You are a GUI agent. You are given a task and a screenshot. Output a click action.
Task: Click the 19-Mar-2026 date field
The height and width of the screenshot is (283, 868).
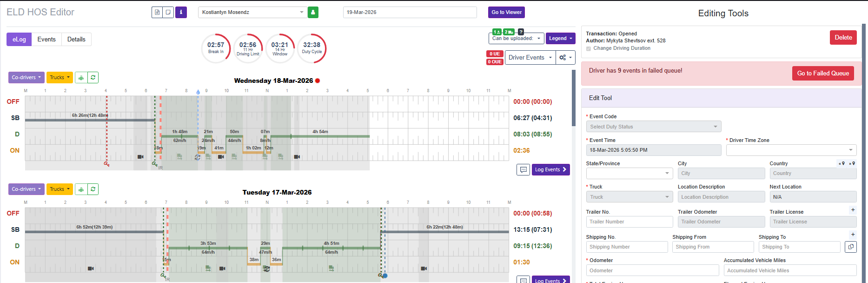[410, 12]
